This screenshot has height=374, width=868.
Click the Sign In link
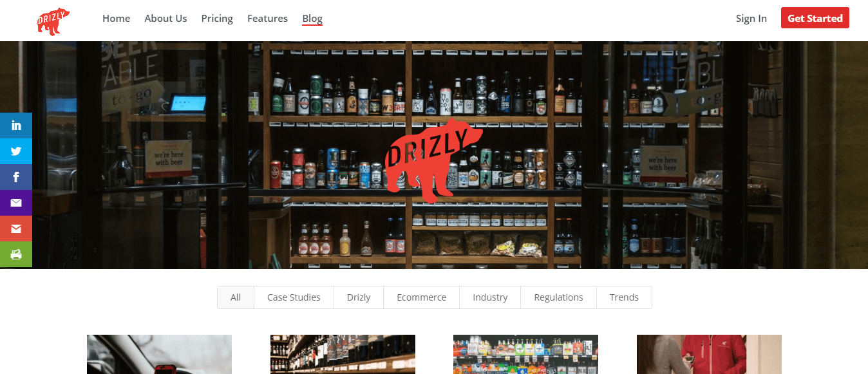[751, 18]
